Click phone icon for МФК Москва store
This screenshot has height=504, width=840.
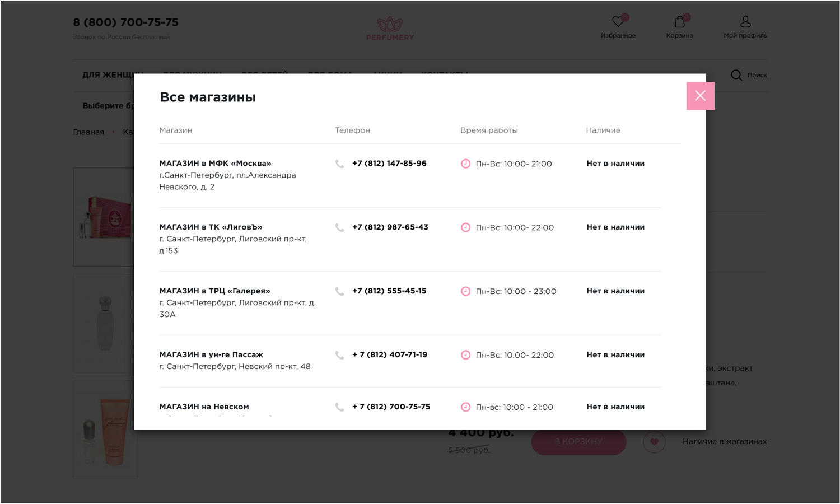click(339, 164)
